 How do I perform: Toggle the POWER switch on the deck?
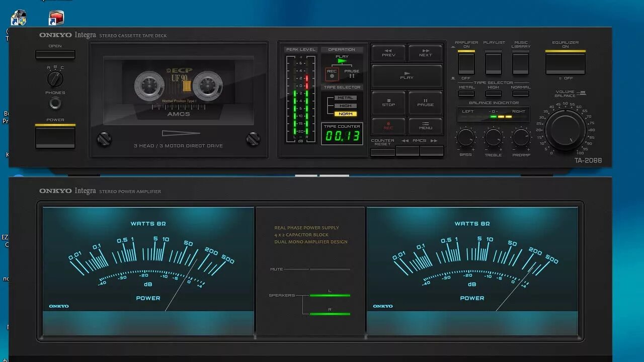[x=55, y=137]
